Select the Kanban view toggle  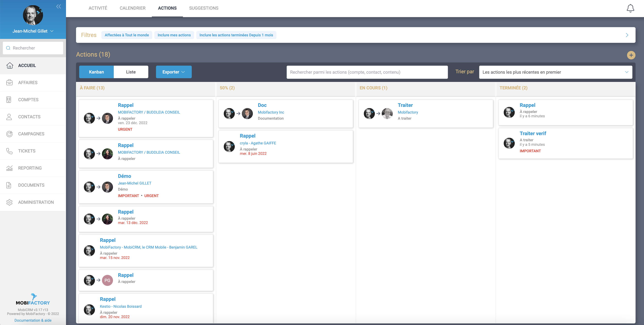click(96, 72)
